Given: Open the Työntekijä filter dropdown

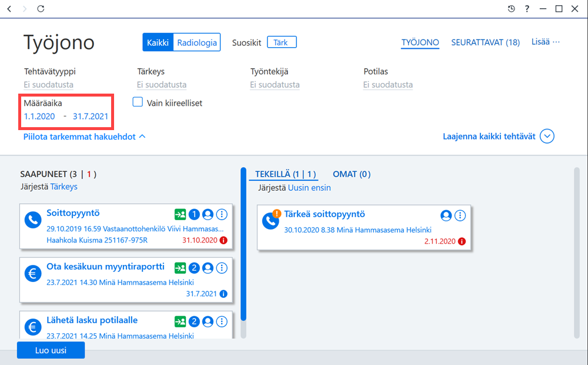Looking at the screenshot, I should tap(275, 85).
